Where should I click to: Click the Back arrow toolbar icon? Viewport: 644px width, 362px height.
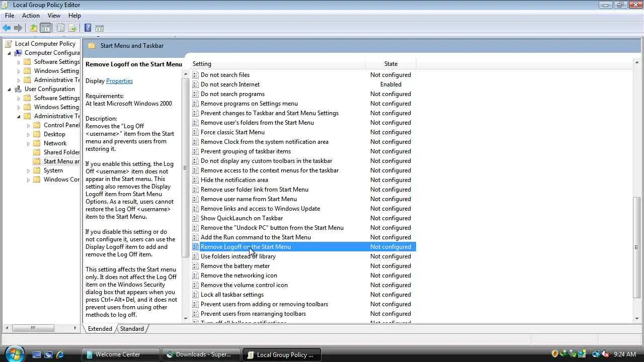(x=7, y=28)
